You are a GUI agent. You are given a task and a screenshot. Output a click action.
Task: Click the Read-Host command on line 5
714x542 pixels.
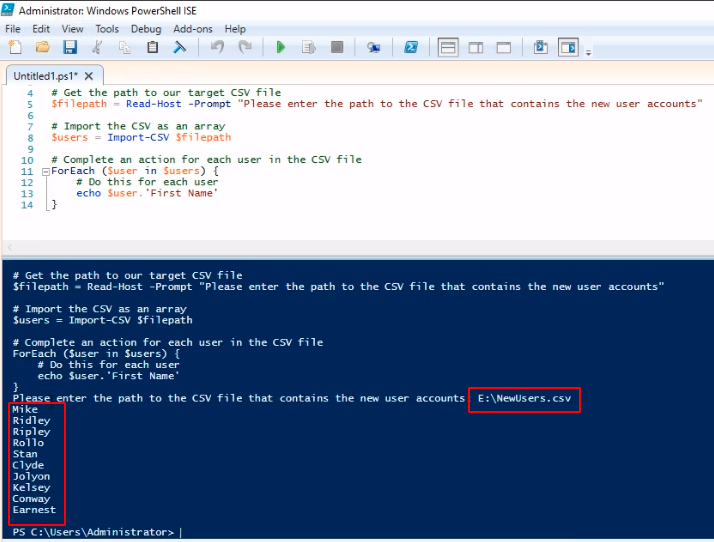click(x=153, y=104)
